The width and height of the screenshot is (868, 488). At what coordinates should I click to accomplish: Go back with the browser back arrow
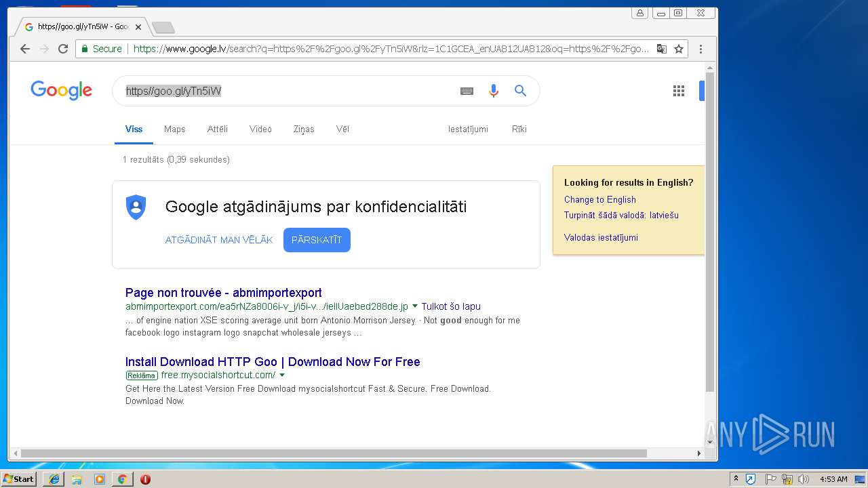[x=25, y=49]
